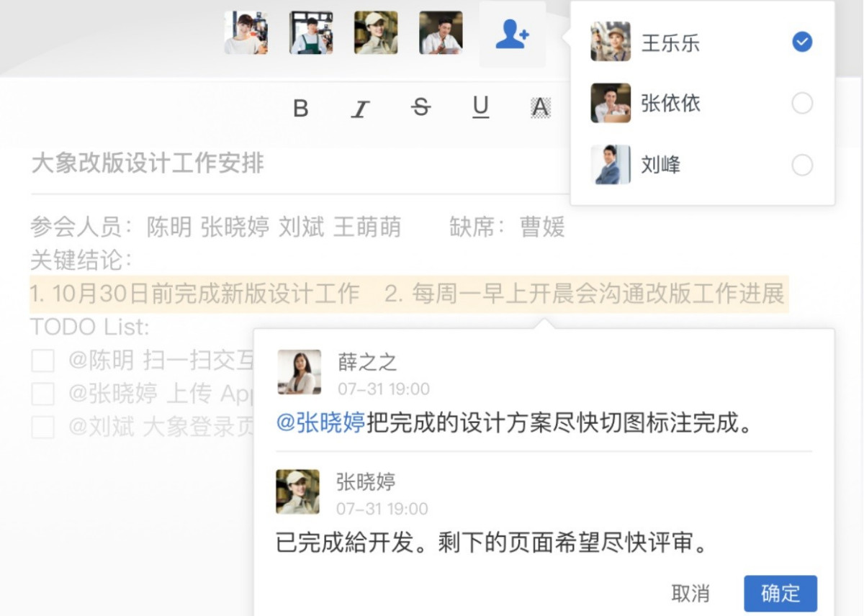Click 张晓婷's avatar in comment reply
Screen dimensions: 864x616
[298, 492]
